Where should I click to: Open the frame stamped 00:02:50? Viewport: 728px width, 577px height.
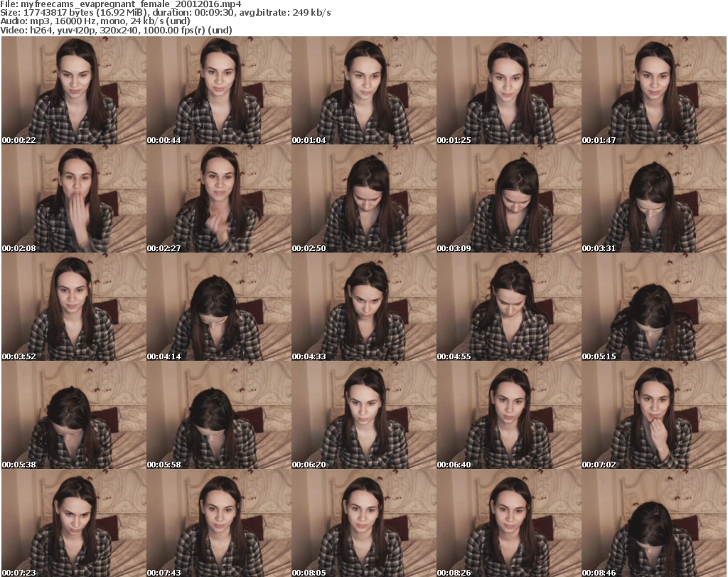363,198
